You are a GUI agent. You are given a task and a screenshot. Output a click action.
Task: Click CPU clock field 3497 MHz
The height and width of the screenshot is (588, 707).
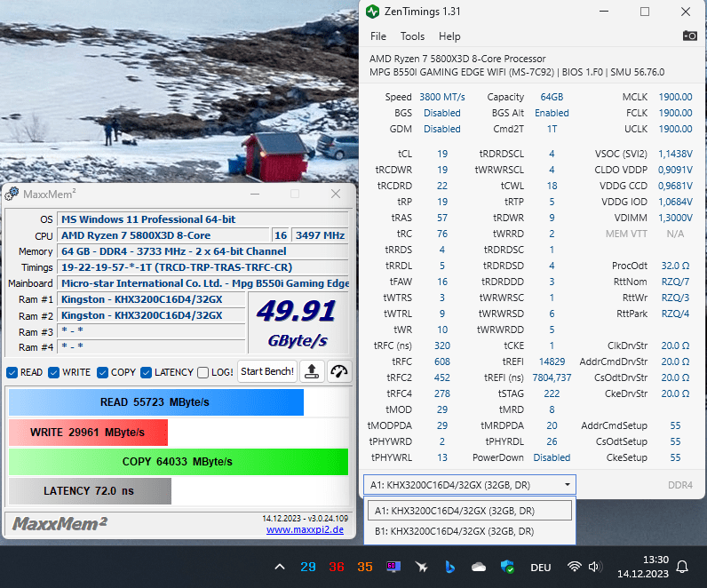[x=320, y=235]
